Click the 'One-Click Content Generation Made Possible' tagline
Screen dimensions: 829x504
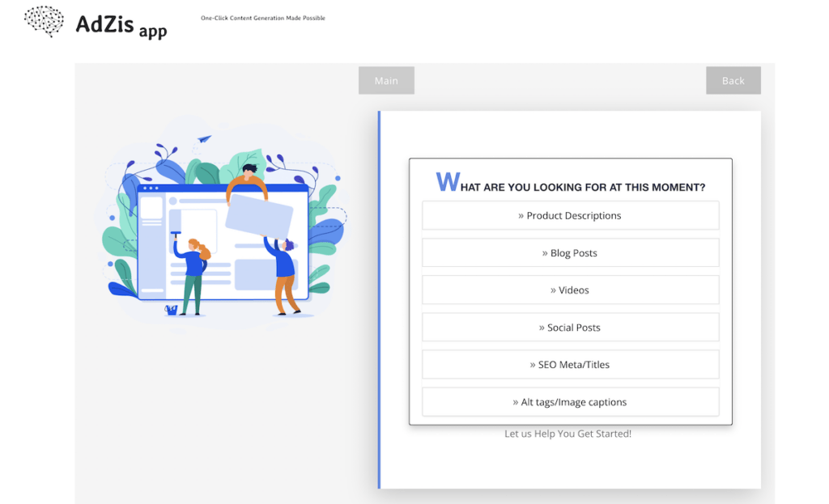click(263, 18)
